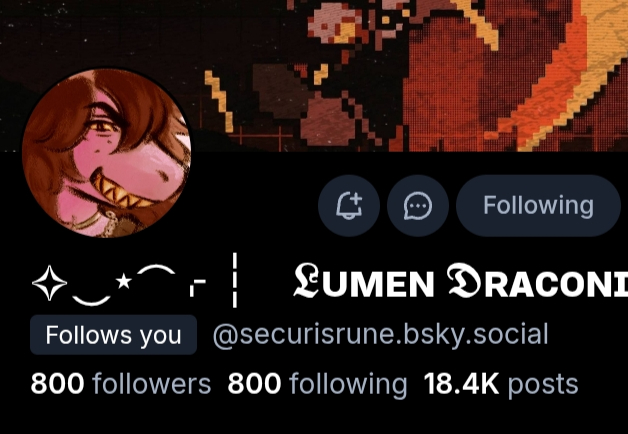
Task: Click the Follows you badge
Action: (x=113, y=335)
